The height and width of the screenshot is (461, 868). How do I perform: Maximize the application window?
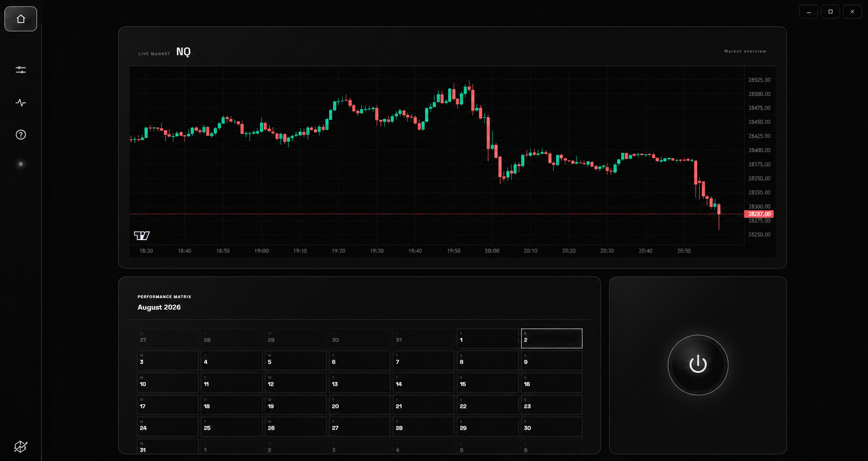point(831,12)
